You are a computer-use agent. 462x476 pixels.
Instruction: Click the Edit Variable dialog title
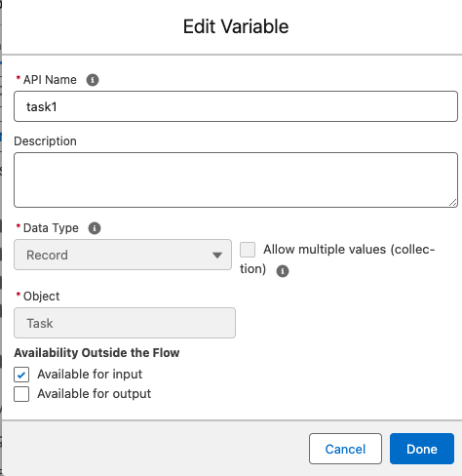click(236, 26)
